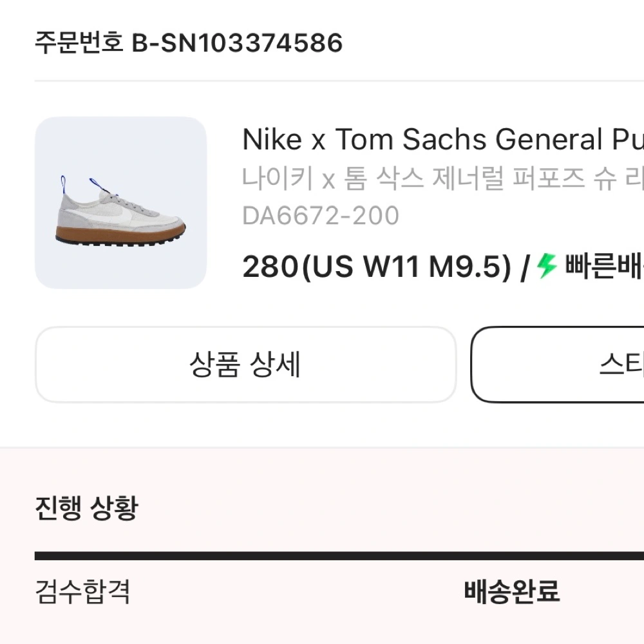This screenshot has width=644, height=644.
Task: Tap the 주문번호 label
Action: coord(79,44)
